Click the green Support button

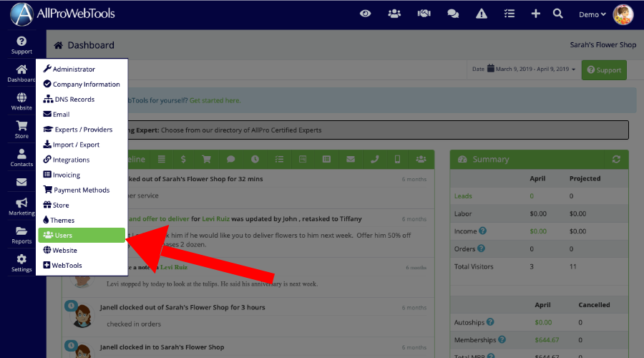pyautogui.click(x=604, y=70)
